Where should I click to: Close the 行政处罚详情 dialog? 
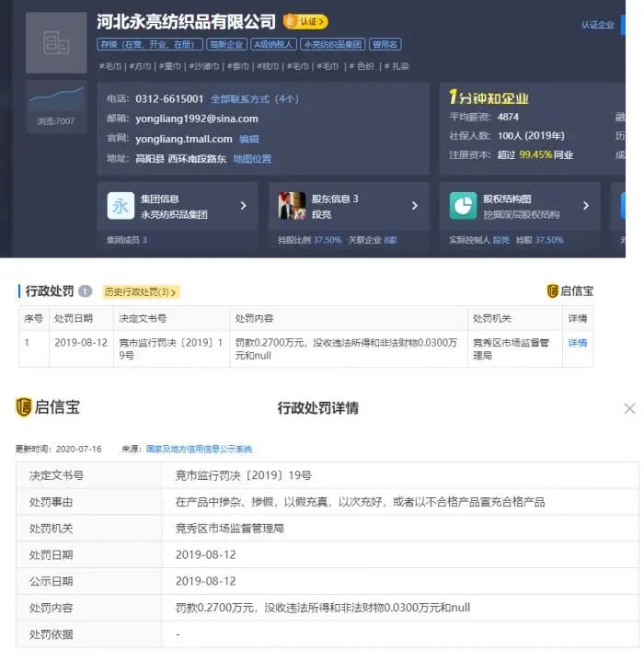click(x=629, y=408)
